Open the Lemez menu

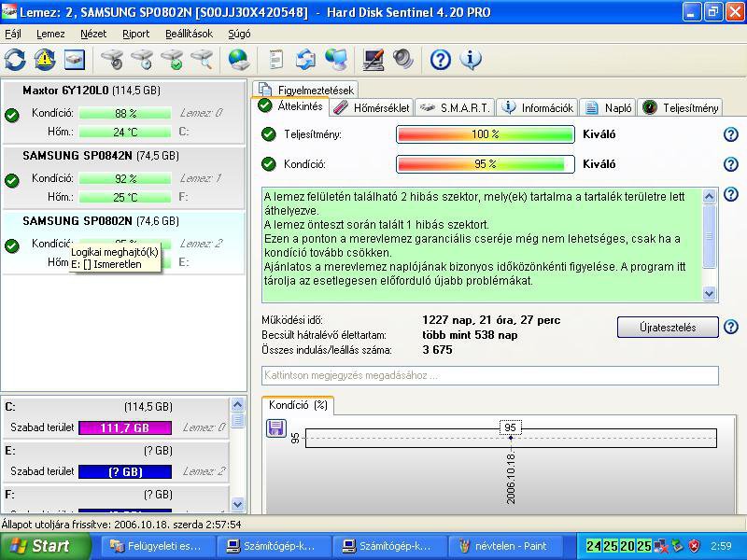click(x=50, y=34)
